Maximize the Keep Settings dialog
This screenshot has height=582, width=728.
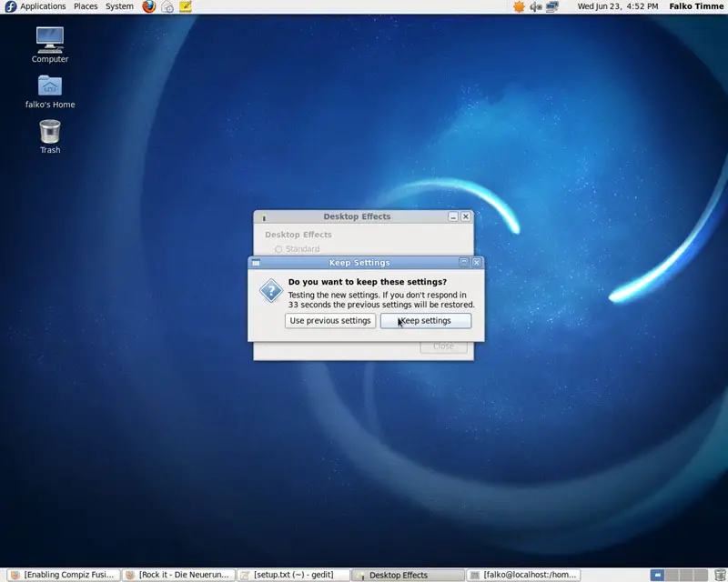[463, 263]
